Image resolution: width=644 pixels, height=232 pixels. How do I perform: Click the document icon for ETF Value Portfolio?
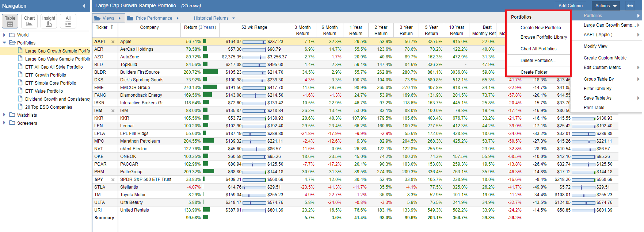(20, 91)
